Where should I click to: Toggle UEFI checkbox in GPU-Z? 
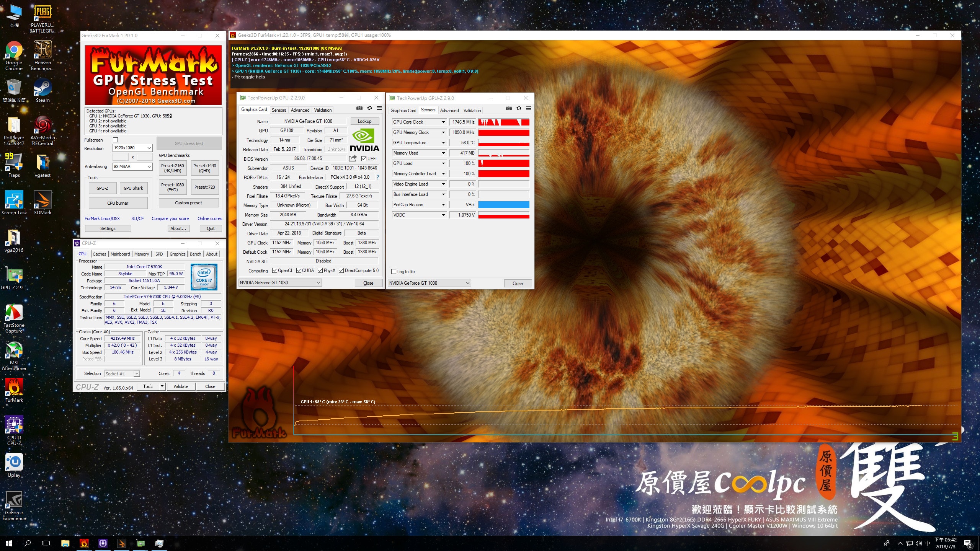click(364, 159)
